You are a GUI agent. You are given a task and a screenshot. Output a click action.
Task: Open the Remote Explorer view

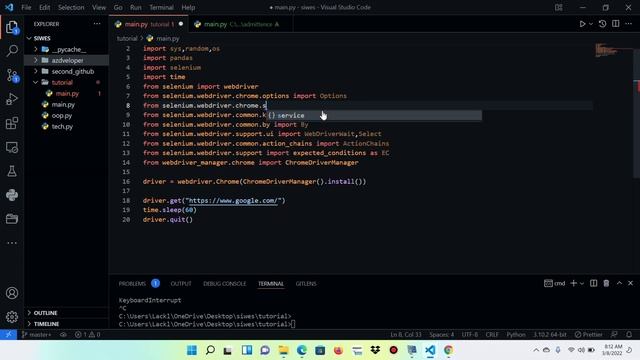[12, 147]
